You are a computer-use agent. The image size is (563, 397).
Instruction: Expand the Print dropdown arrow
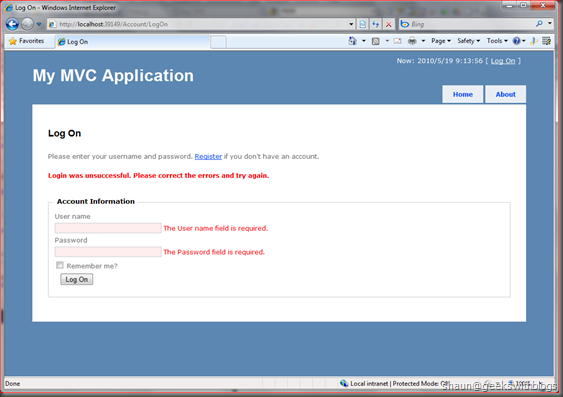[x=423, y=41]
